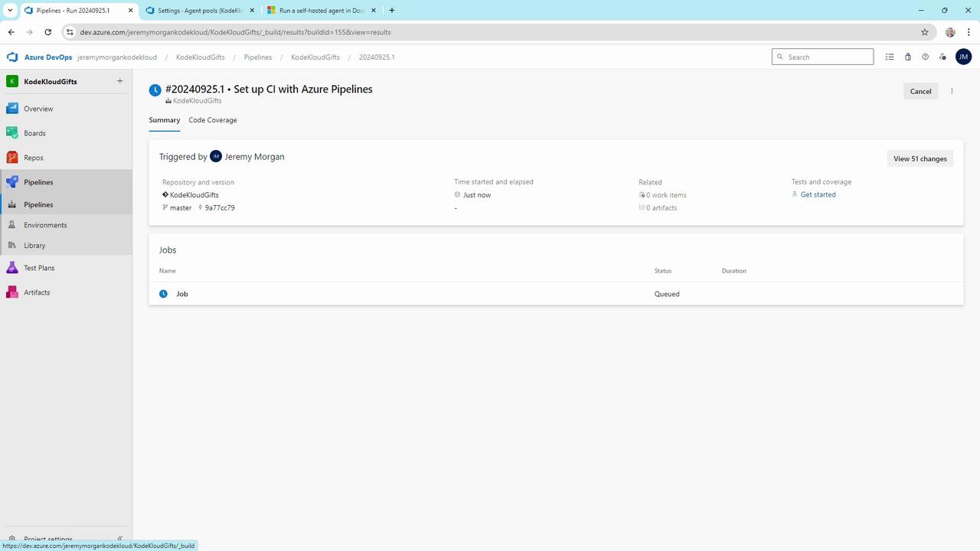Click the View 51 changes button
980x551 pixels.
920,158
